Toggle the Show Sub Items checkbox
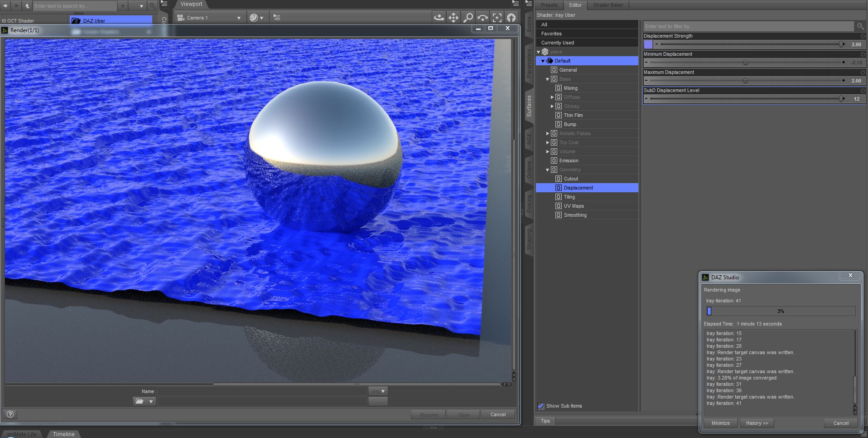This screenshot has height=438, width=868. [540, 406]
